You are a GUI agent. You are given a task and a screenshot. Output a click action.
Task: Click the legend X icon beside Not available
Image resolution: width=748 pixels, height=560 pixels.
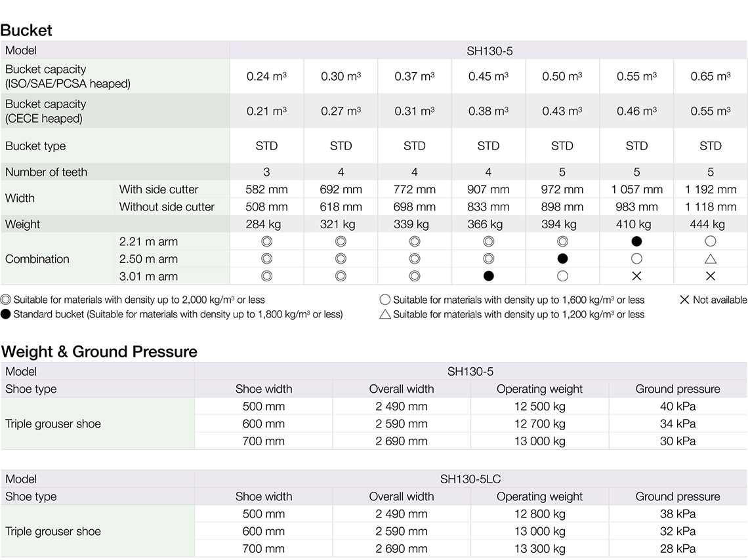tap(684, 300)
